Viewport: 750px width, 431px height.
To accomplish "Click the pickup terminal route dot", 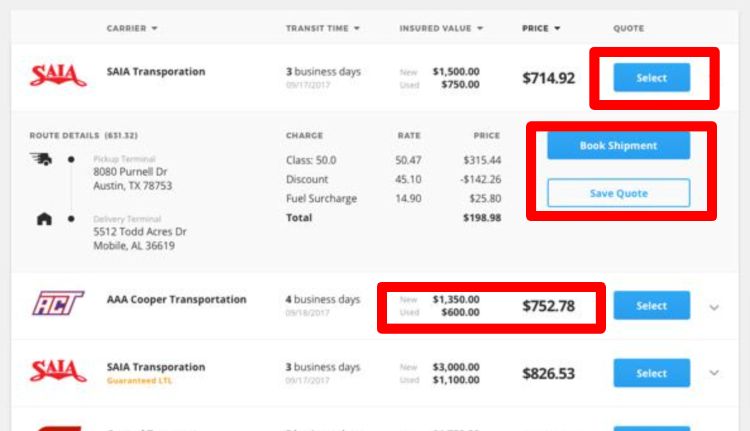I will tap(71, 159).
